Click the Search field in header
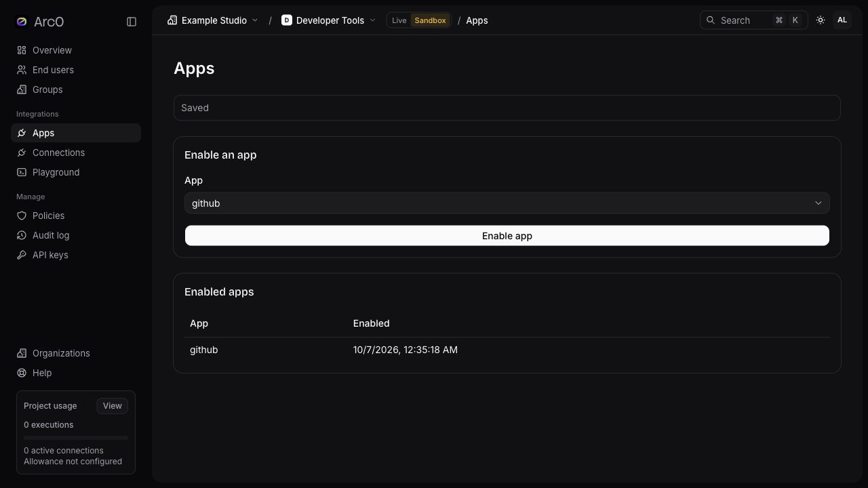 pyautogui.click(x=754, y=20)
